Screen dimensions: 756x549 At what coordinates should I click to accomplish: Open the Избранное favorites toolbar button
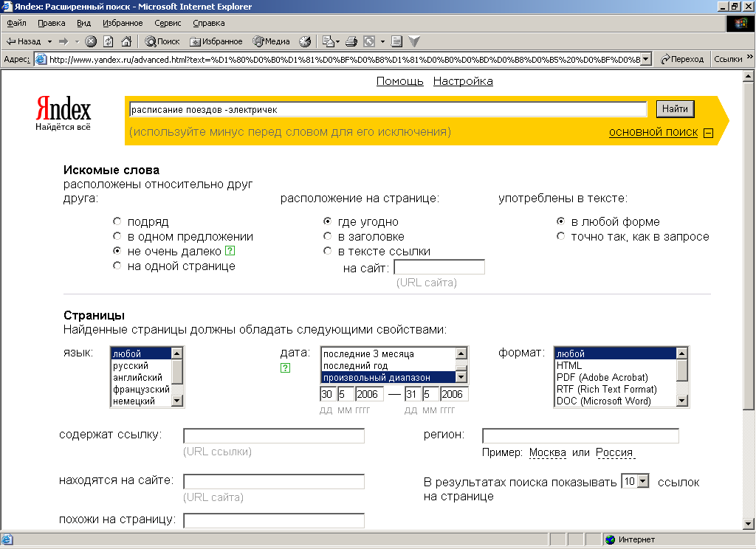(x=216, y=41)
